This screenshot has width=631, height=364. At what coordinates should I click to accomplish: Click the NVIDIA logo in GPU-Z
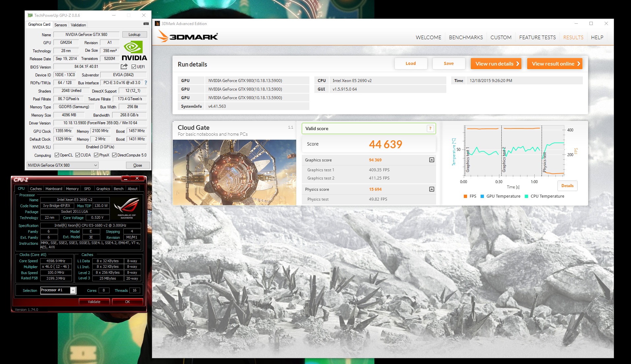tap(134, 51)
